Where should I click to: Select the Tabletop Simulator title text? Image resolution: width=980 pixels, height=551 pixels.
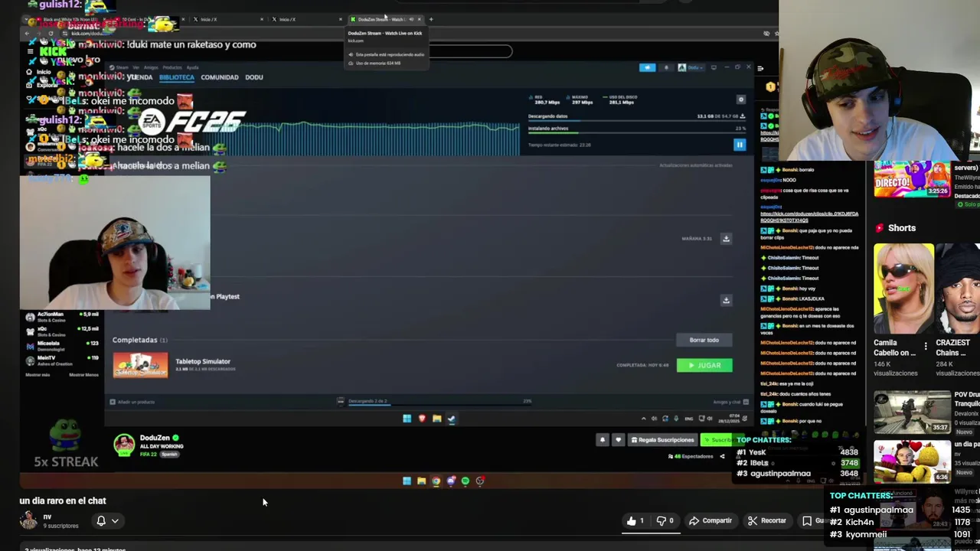click(203, 361)
